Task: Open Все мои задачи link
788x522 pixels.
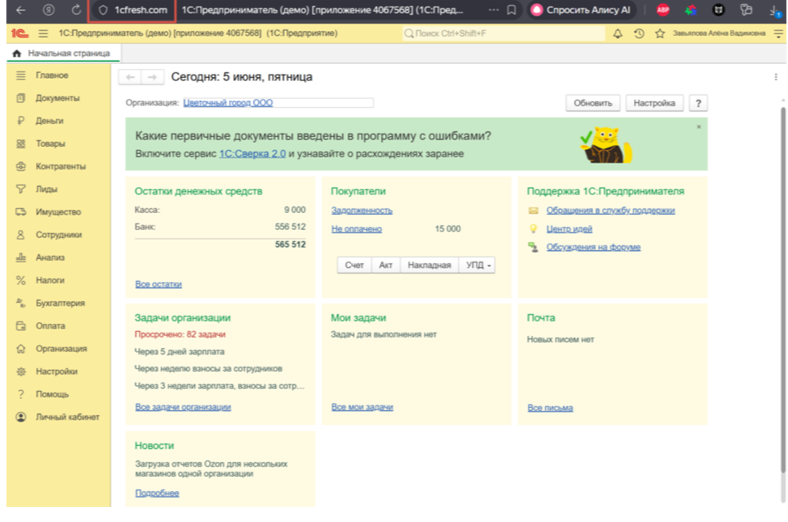Action: coord(362,407)
